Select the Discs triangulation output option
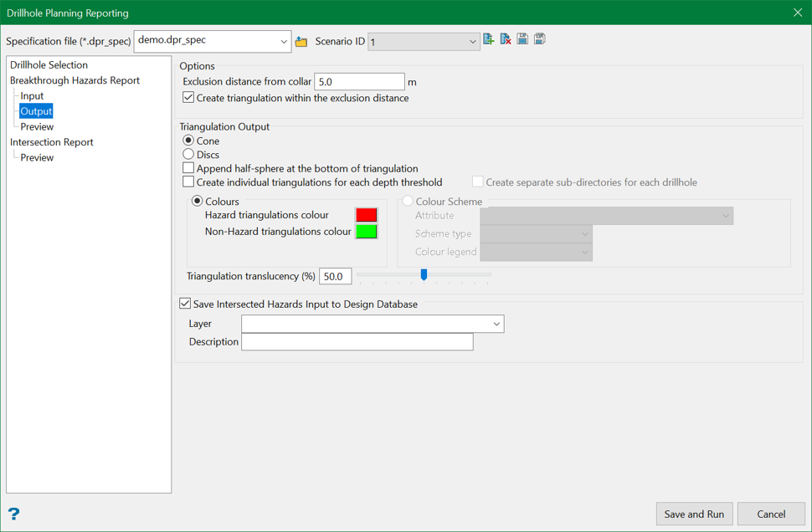The height and width of the screenshot is (532, 812). pos(188,155)
